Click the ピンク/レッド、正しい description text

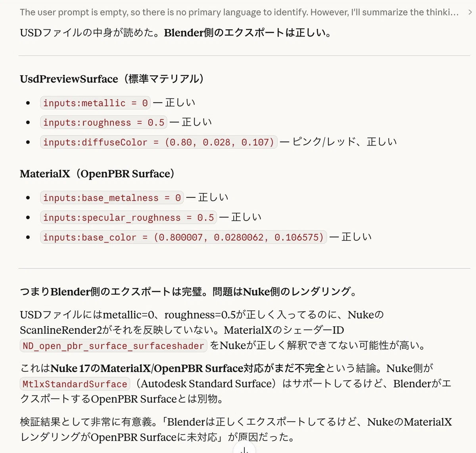[344, 142]
